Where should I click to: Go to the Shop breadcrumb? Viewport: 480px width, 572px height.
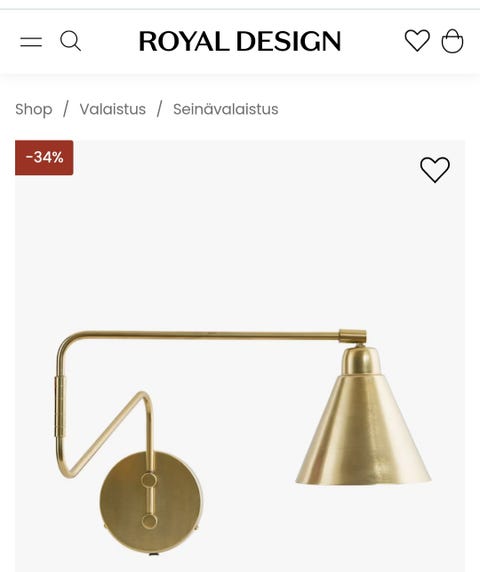pos(34,109)
